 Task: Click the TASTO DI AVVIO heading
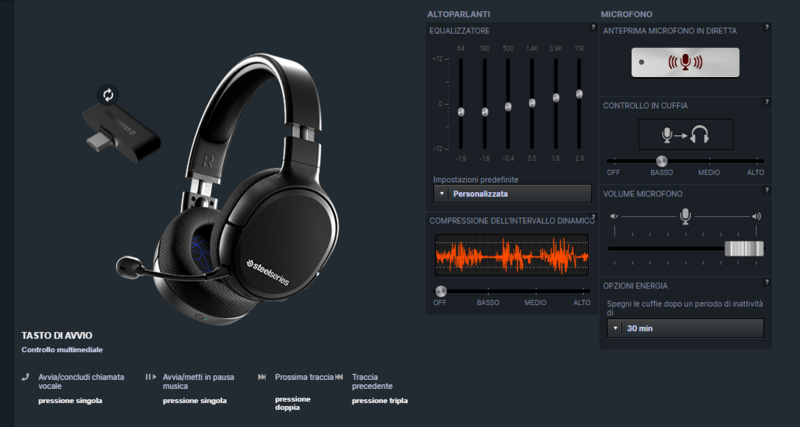pyautogui.click(x=57, y=336)
